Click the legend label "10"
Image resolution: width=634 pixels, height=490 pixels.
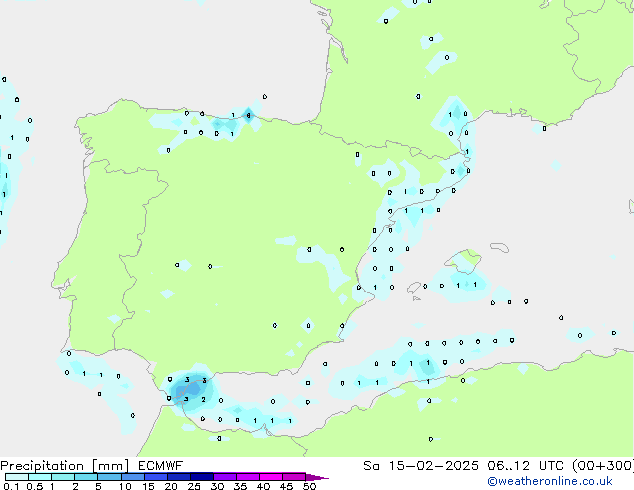[x=125, y=486]
